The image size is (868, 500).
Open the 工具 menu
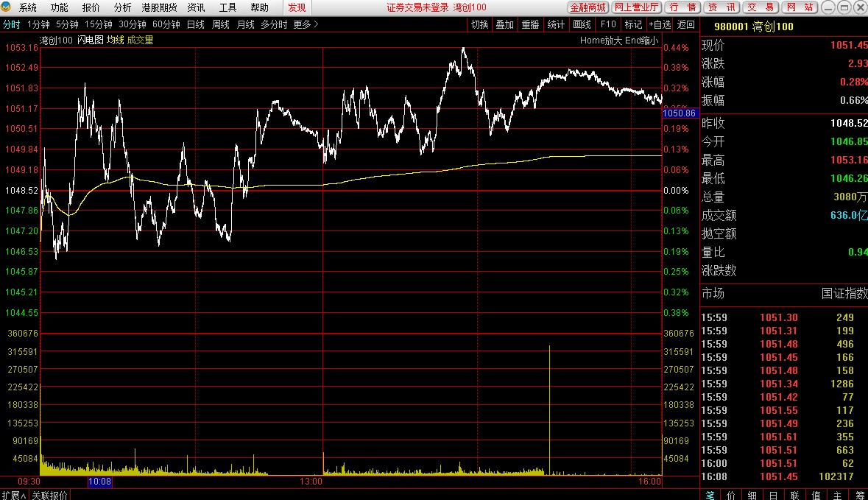coord(227,8)
